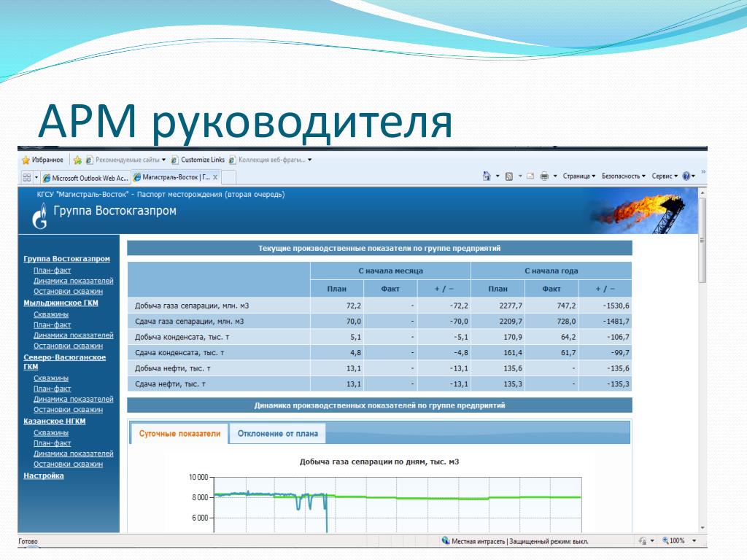Screen dimensions: 747x560
Task: Click the blue Help question-mark icon
Action: (686, 176)
